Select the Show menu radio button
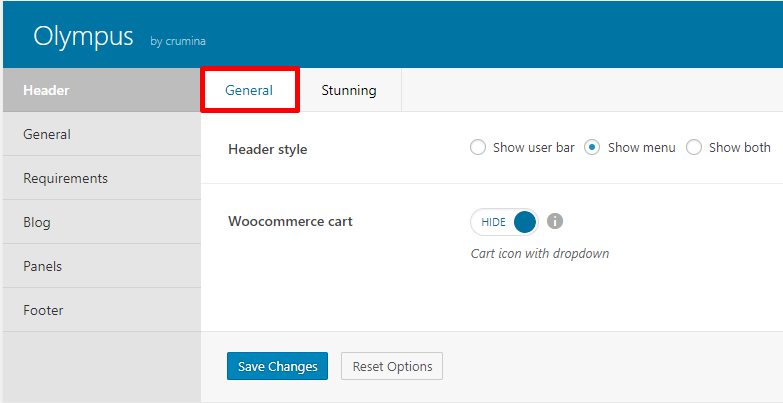Viewport: 783px width, 403px height. [x=592, y=148]
